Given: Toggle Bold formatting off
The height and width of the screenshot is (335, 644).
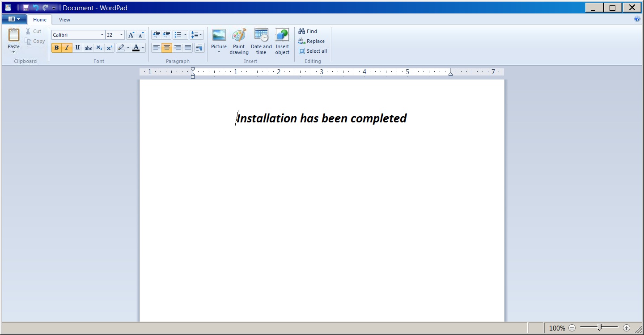Looking at the screenshot, I should 56,48.
